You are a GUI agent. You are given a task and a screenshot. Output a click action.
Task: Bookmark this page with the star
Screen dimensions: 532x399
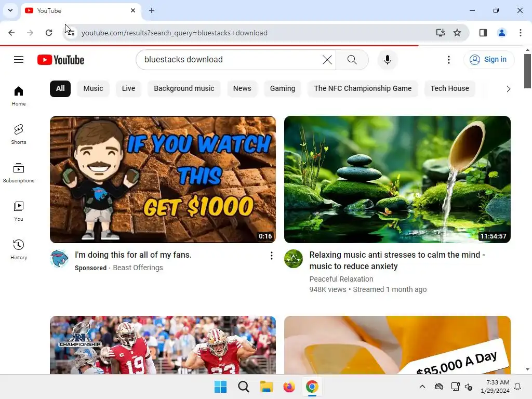[457, 33]
